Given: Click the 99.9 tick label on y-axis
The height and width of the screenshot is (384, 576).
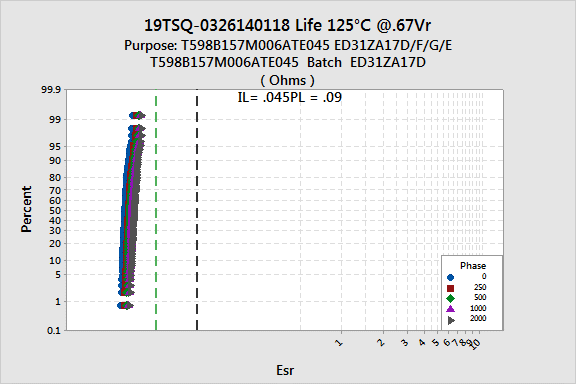Looking at the screenshot, I should click(x=51, y=90).
